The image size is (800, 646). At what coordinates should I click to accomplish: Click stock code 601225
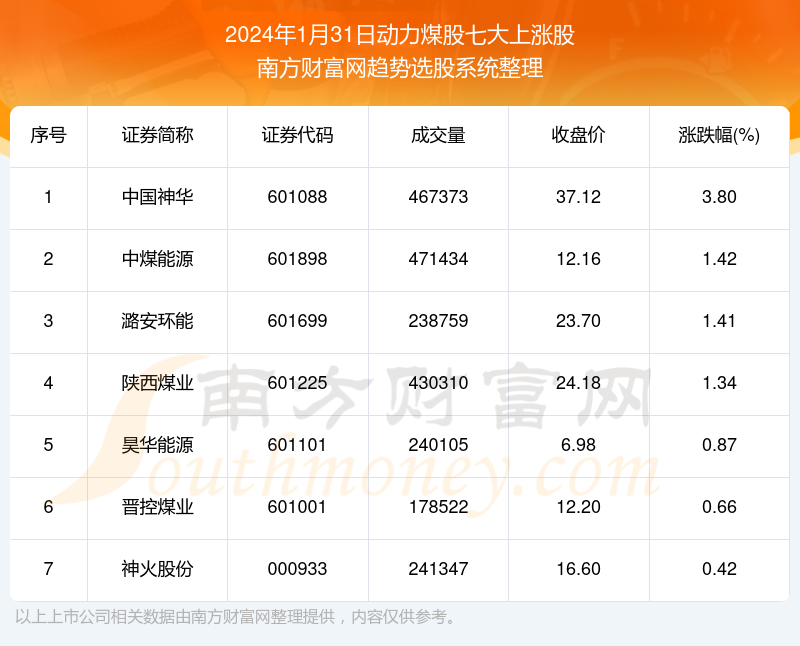click(297, 383)
